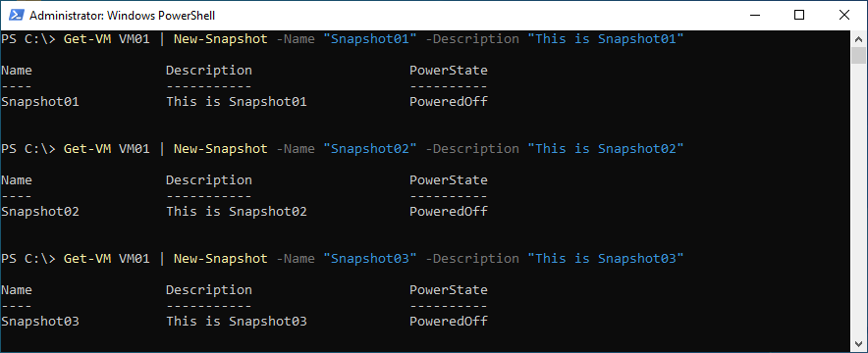The image size is (868, 353).
Task: Click the "Snapshot03" name in third command
Action: [370, 259]
